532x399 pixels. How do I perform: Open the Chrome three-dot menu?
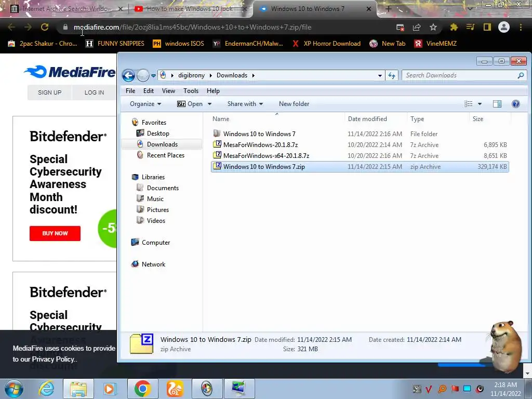click(x=521, y=27)
